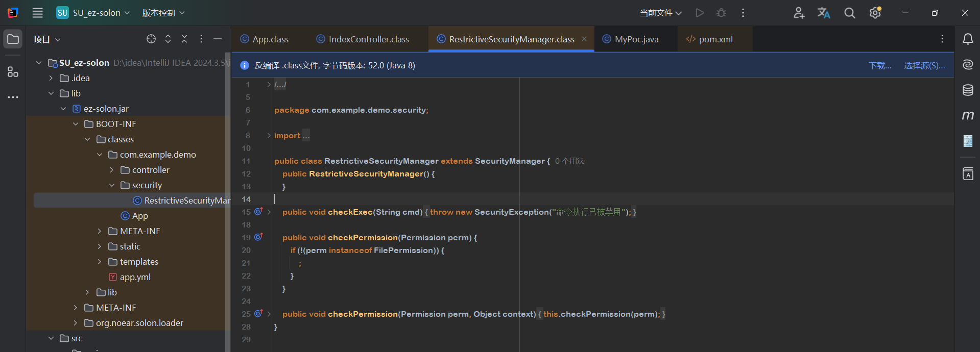Screen dimensions: 980x352
Task: Open SU_ez-solon project dropdown
Action: click(93, 13)
